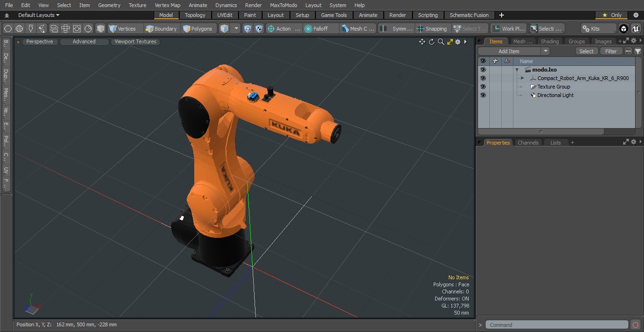The width and height of the screenshot is (644, 332).
Task: Click the Polygons selection mode button
Action: coord(198,29)
